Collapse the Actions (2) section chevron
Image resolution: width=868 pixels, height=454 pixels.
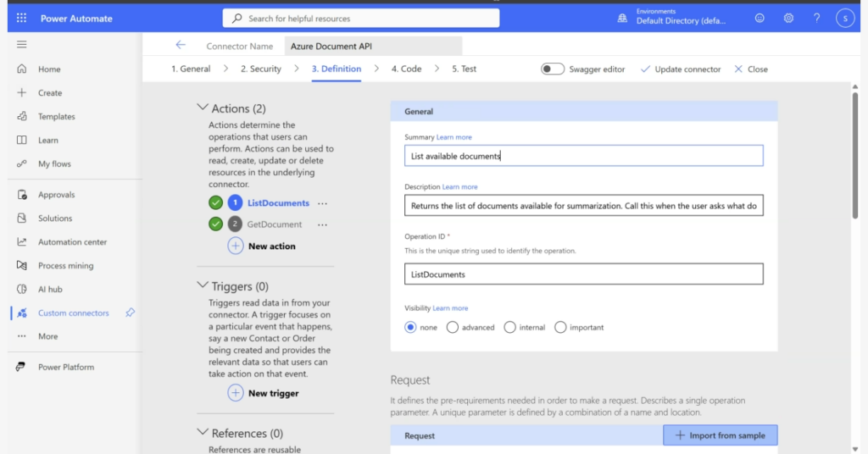pyautogui.click(x=203, y=108)
